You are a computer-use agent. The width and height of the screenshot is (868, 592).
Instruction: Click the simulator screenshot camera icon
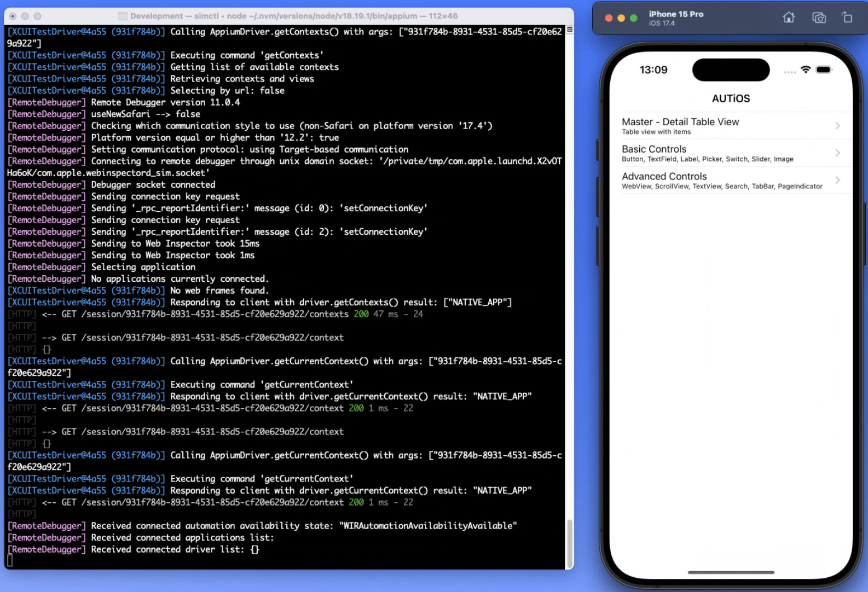(x=819, y=18)
